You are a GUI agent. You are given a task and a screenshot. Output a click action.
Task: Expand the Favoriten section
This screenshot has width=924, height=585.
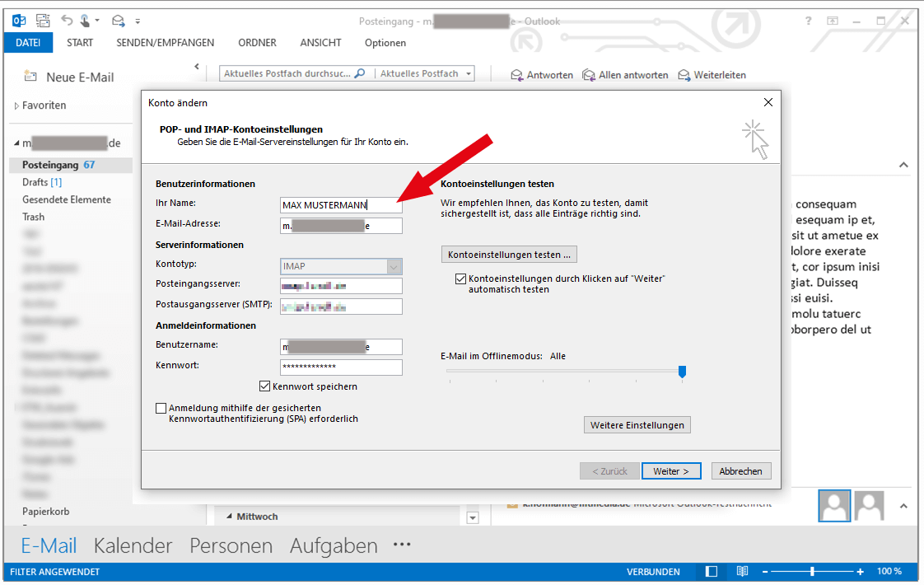pos(16,106)
